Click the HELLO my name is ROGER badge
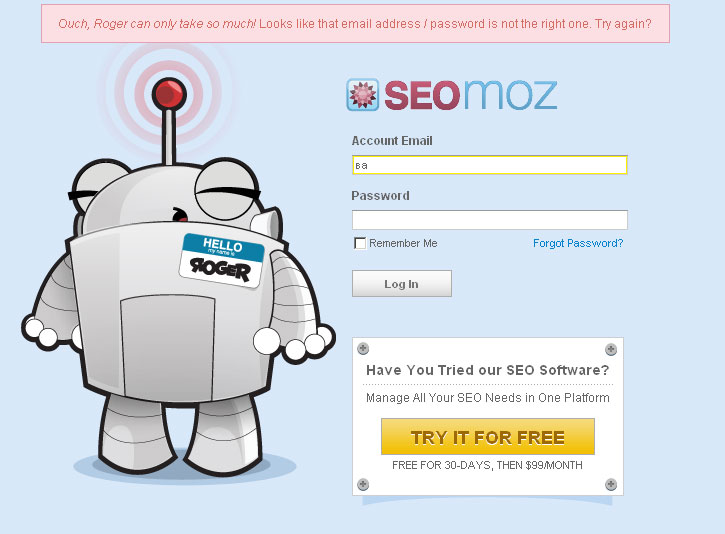725x534 pixels. click(x=222, y=260)
